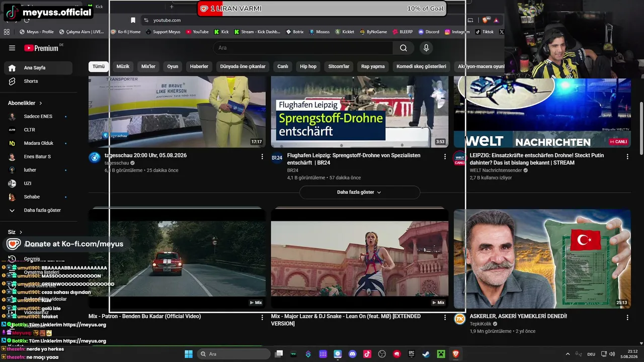The width and height of the screenshot is (644, 362).
Task: Select the Rap yapma filter chip
Action: [x=373, y=66]
